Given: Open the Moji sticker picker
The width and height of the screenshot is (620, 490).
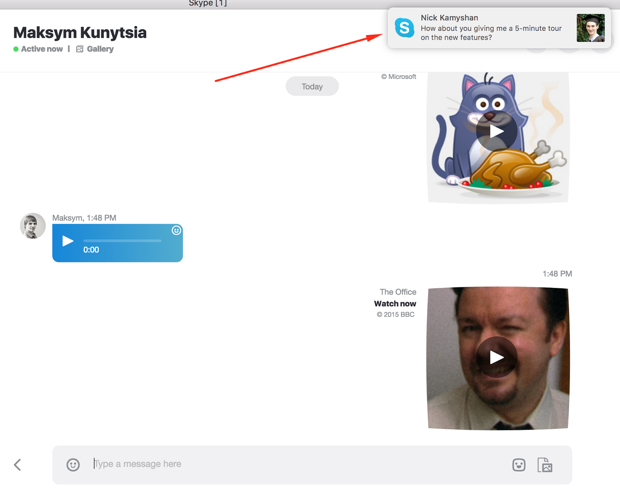Looking at the screenshot, I should coord(519,465).
